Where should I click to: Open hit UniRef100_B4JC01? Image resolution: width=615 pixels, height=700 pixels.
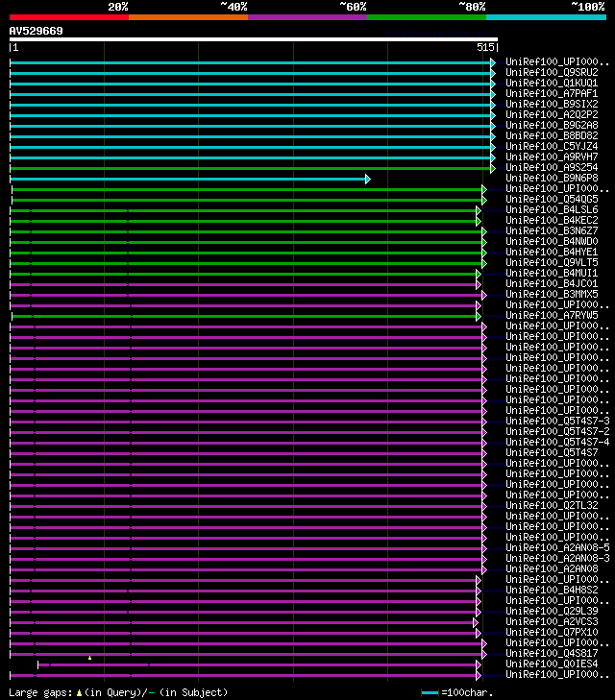click(552, 284)
